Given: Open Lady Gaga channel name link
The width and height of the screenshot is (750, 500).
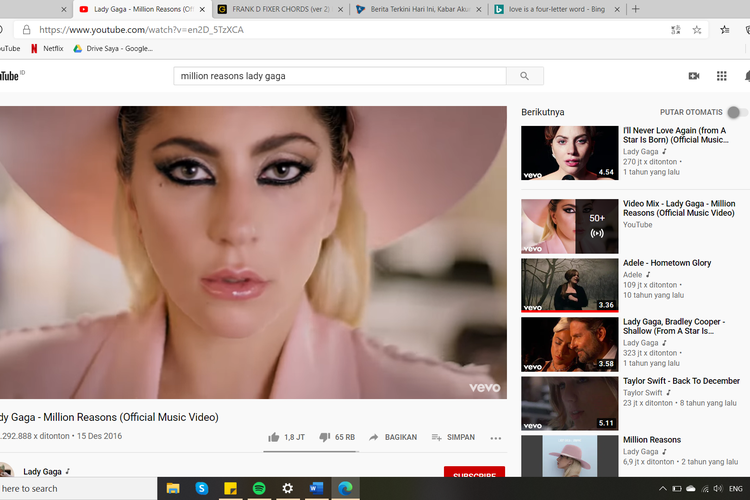Looking at the screenshot, I should [43, 471].
